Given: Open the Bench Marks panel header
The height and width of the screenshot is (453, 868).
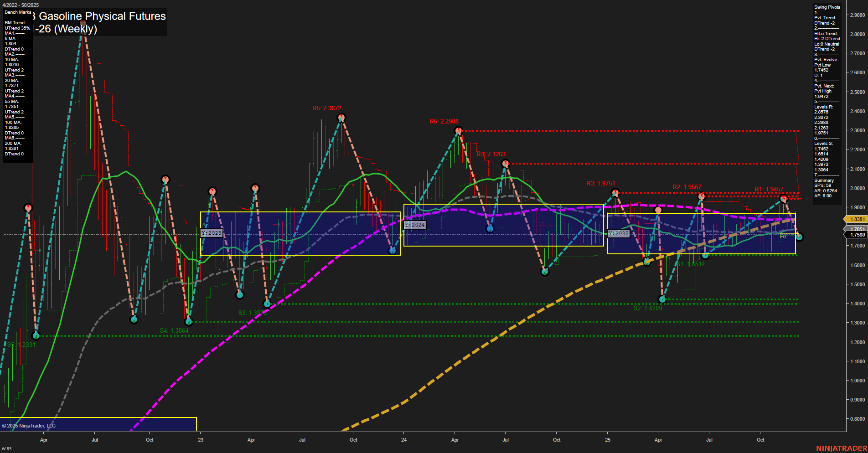Looking at the screenshot, I should 18,12.
